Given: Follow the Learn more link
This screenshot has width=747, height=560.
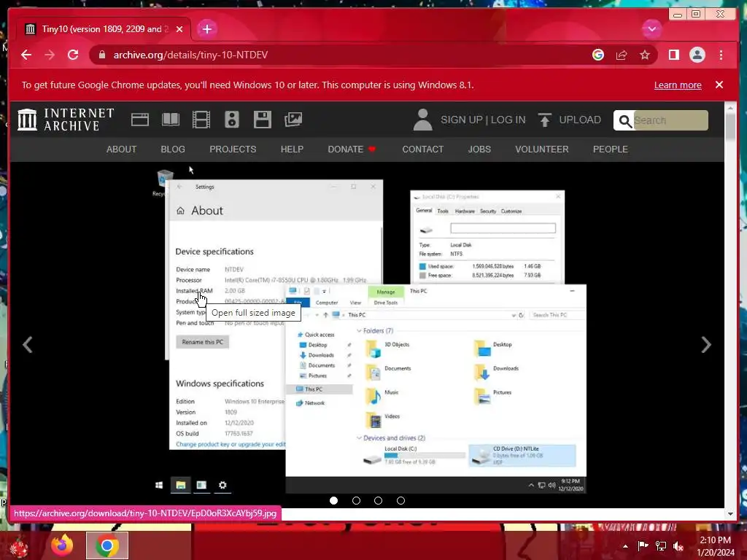Looking at the screenshot, I should (x=678, y=85).
